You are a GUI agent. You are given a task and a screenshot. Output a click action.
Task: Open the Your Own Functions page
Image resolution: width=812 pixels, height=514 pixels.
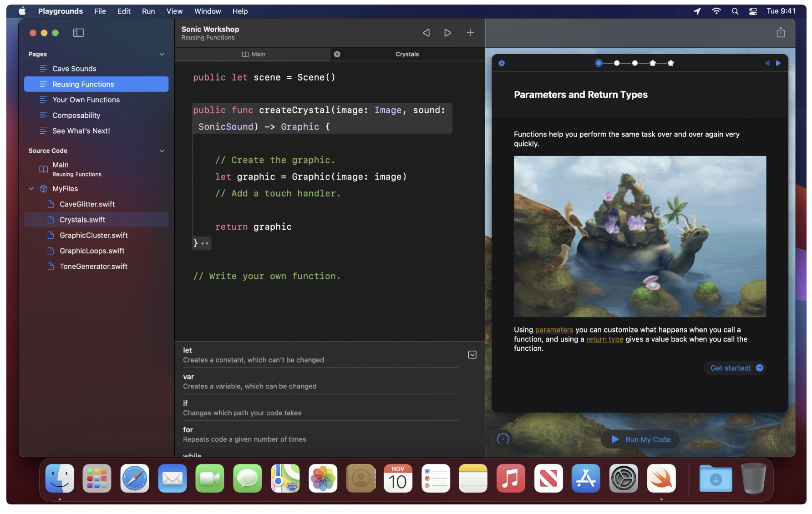pos(96,100)
